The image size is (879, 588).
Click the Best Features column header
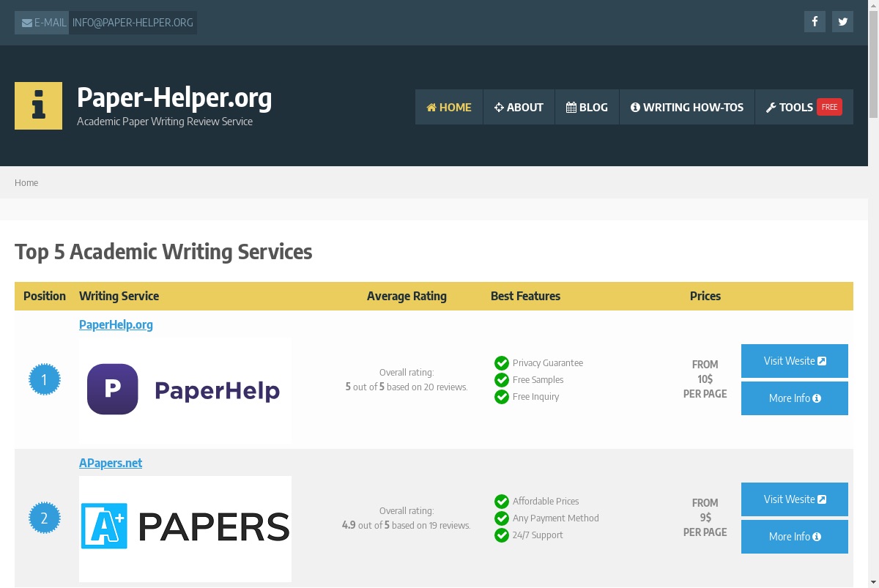(x=525, y=296)
